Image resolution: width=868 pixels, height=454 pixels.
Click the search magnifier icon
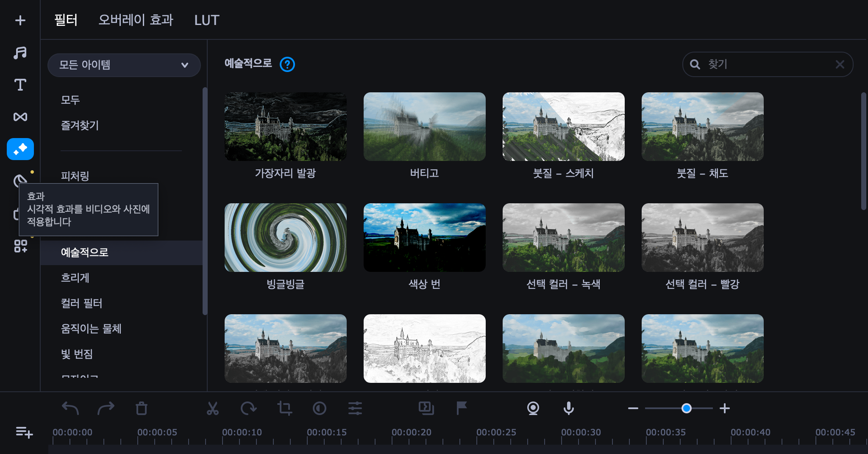[x=695, y=64]
